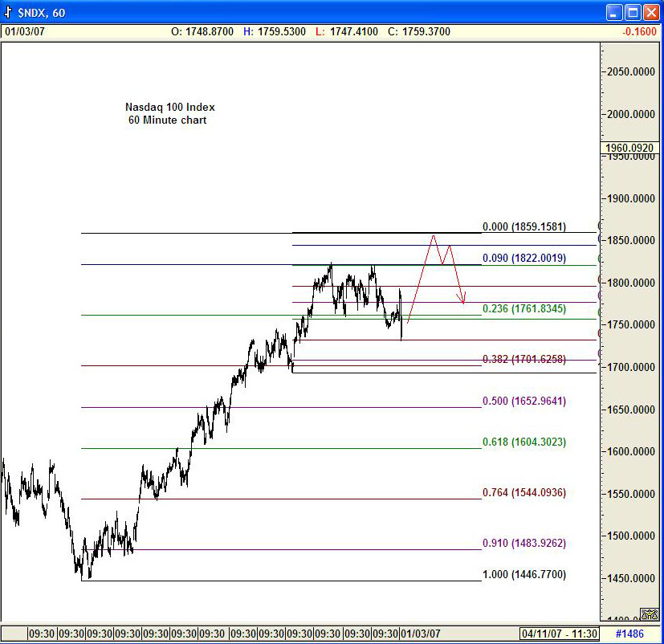Image resolution: width=664 pixels, height=644 pixels.
Task: Close the $NDX 60 chart window
Action: (x=650, y=12)
